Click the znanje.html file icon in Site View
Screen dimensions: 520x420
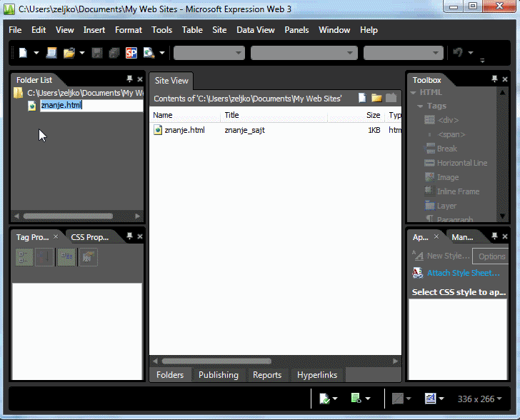158,130
